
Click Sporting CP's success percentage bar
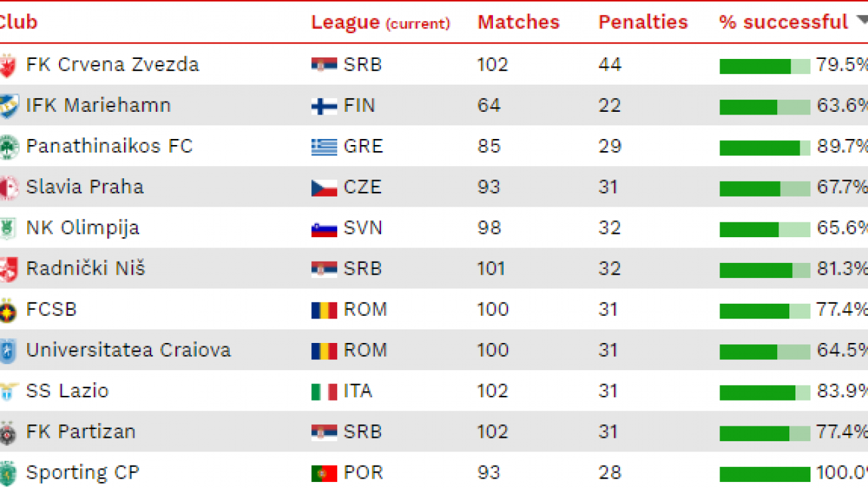[764, 474]
